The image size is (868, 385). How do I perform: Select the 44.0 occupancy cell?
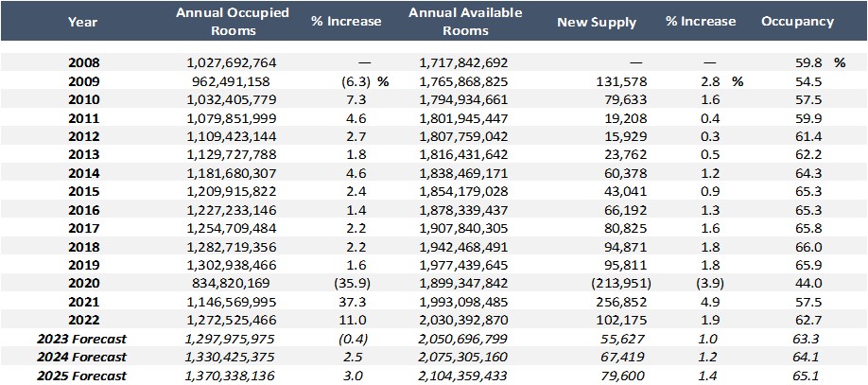pyautogui.click(x=809, y=286)
